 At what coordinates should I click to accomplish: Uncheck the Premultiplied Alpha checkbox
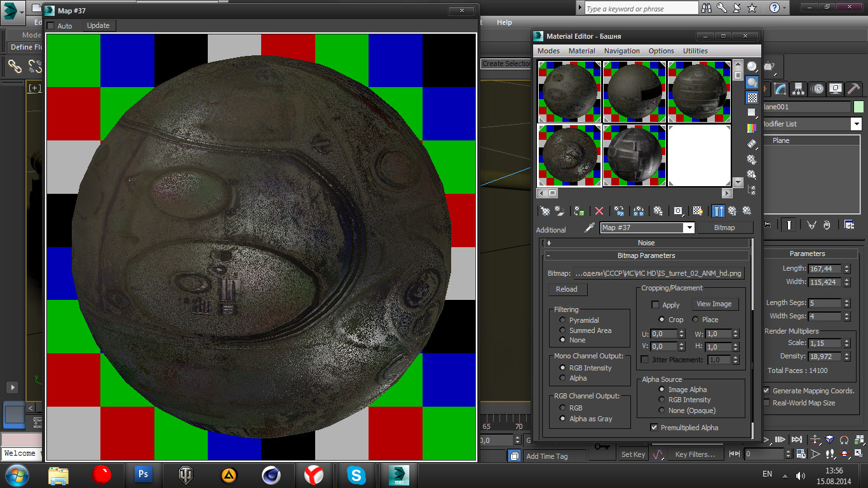[654, 428]
